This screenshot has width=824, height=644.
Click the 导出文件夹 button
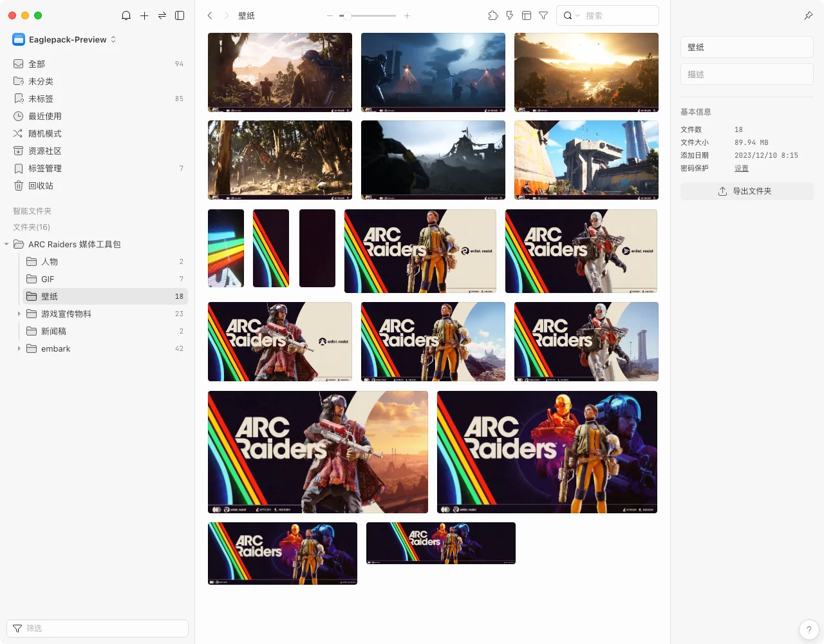[747, 191]
